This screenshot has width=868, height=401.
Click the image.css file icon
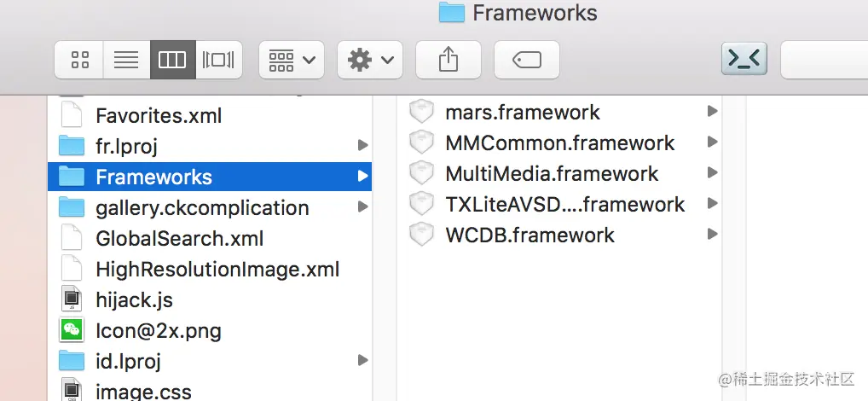point(72,390)
